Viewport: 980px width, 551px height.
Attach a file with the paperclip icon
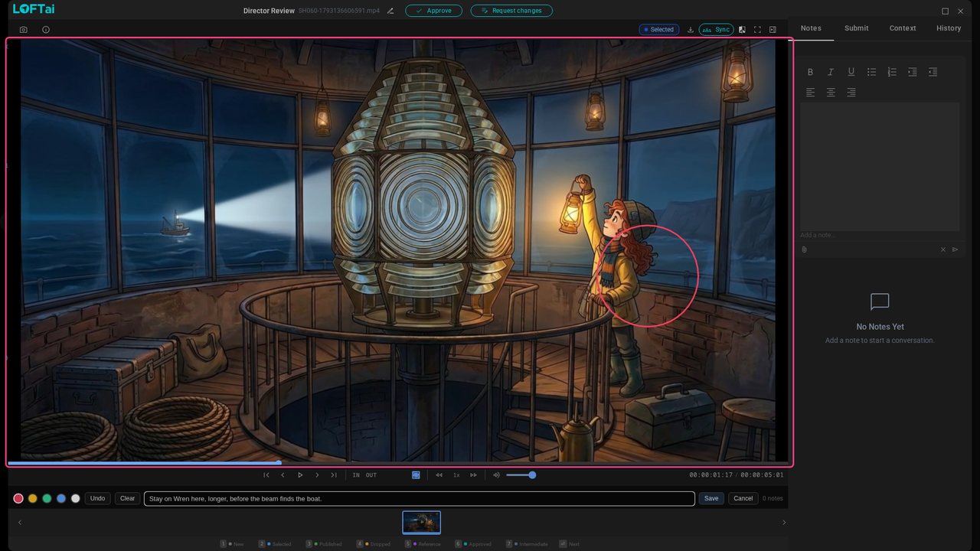[805, 249]
